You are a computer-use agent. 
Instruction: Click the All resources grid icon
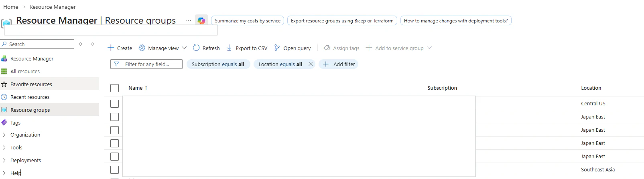point(4,71)
